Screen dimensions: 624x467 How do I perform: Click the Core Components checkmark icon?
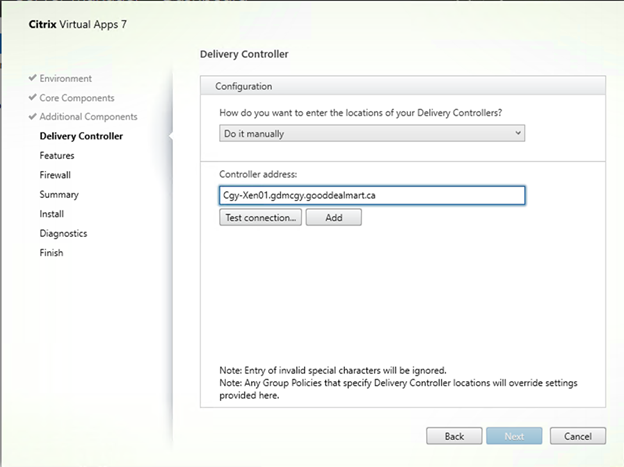point(33,97)
